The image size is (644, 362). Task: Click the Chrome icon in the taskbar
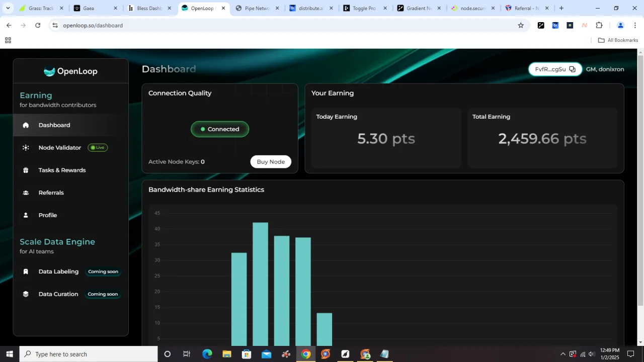(x=306, y=354)
